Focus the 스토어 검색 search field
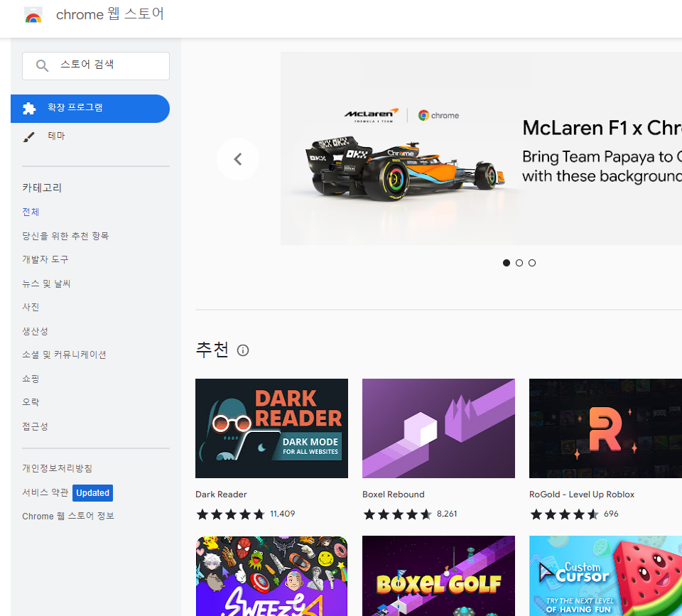 (96, 65)
